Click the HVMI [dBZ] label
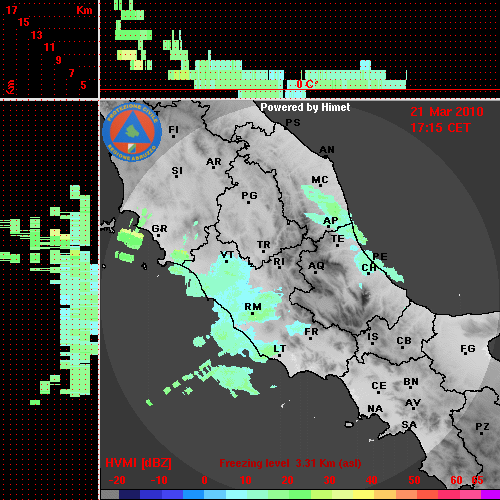Image resolution: width=500 pixels, height=500 pixels. pyautogui.click(x=138, y=463)
